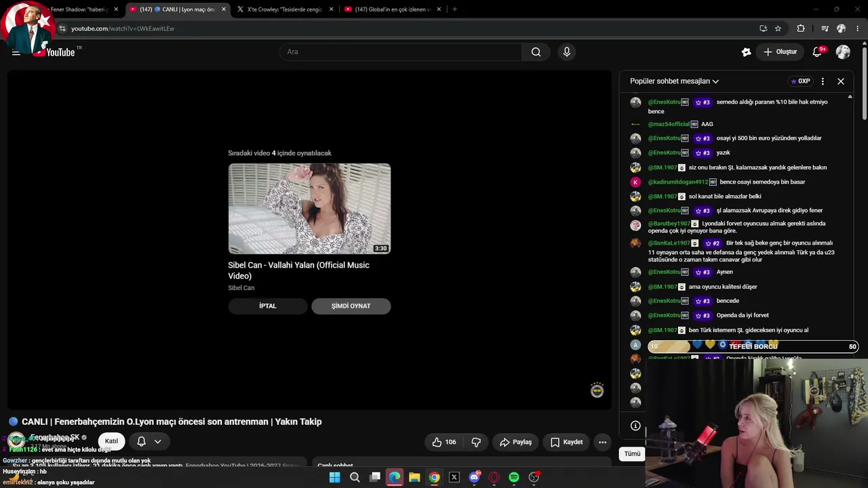868x488 pixels.
Task: Click the icon left of the Oluştur button
Action: (746, 52)
